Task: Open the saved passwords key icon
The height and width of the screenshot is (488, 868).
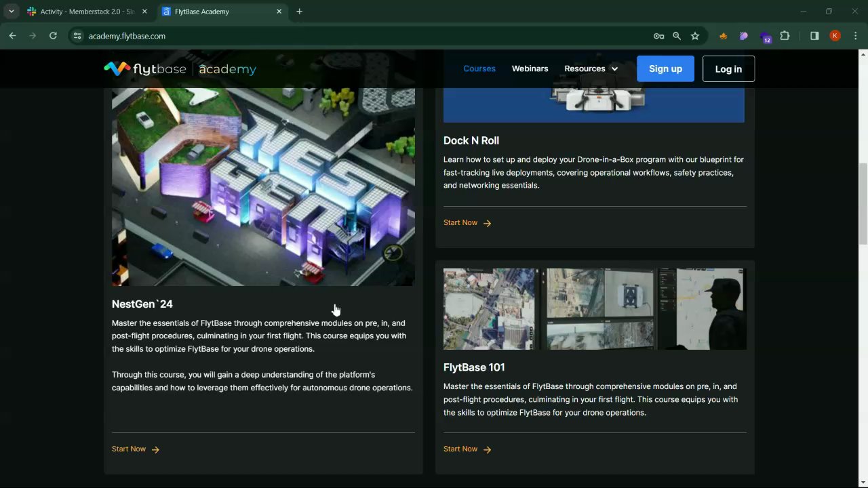Action: point(658,36)
